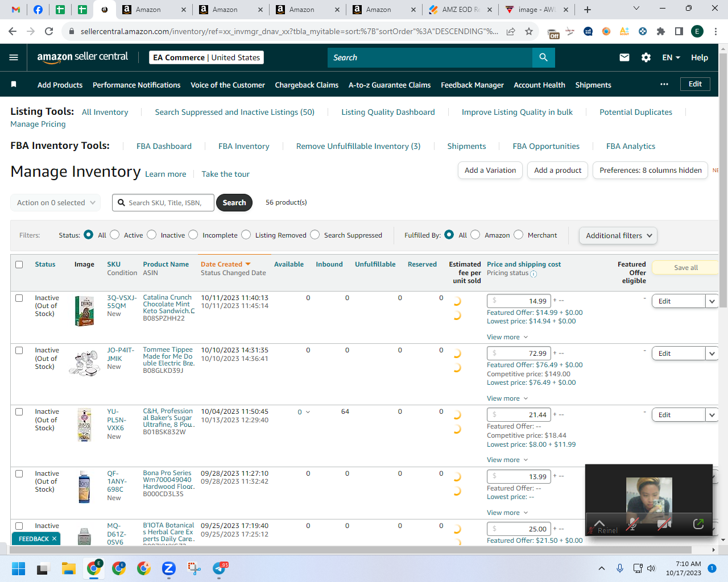Check the C&H Baker's Sugar row checkbox
This screenshot has height=582, width=728.
pos(19,411)
